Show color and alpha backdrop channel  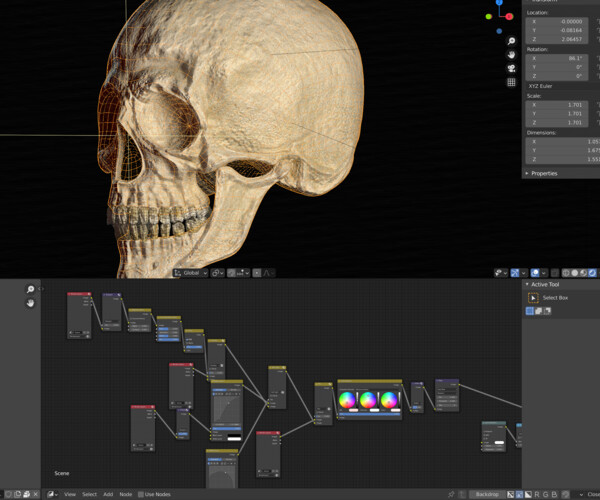point(510,494)
